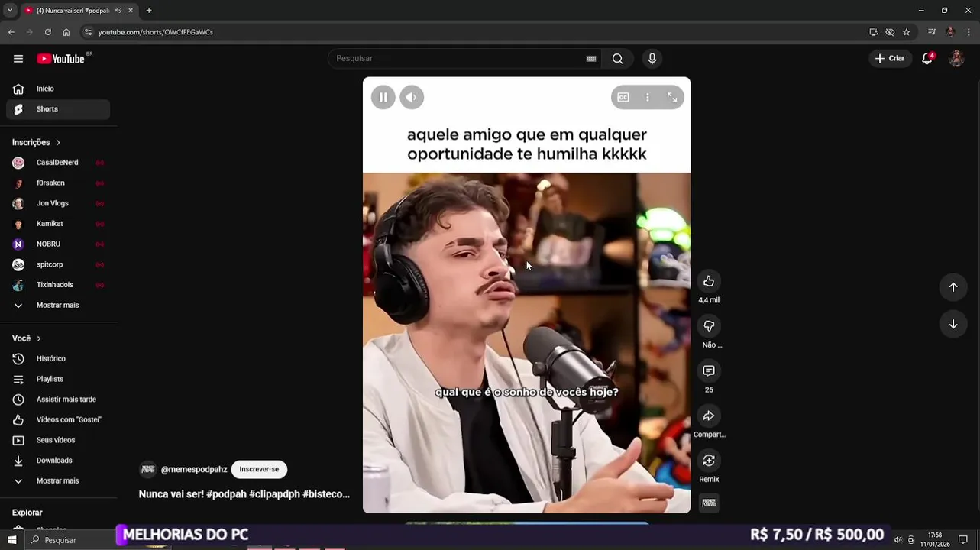Screen dimensions: 980x550
Task: Open the YouTube hamburger guide menu
Action: point(18,59)
